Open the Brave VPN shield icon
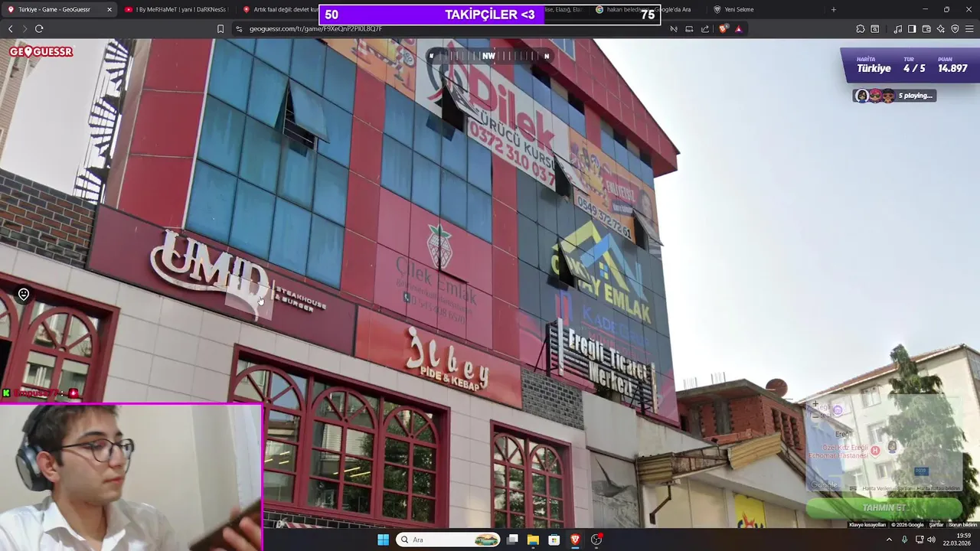 tap(955, 28)
